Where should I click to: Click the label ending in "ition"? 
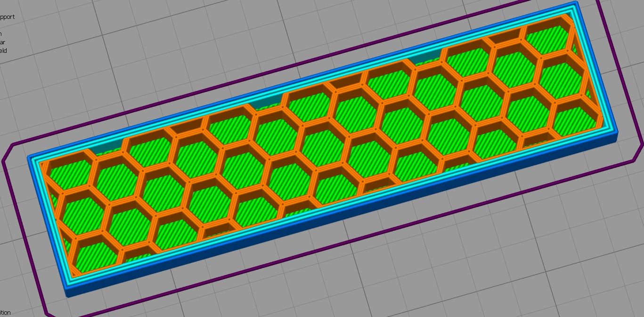[x=5, y=313]
